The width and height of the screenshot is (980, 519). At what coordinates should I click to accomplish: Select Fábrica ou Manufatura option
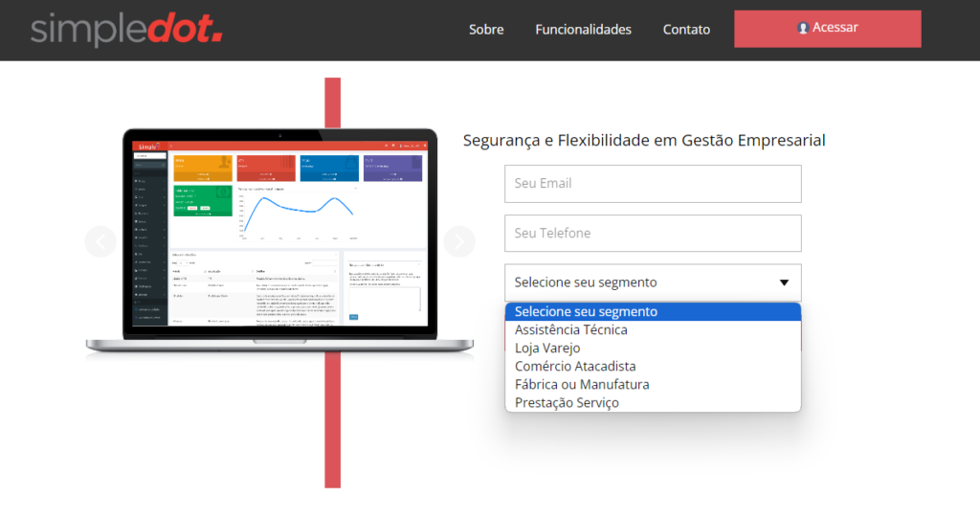click(582, 384)
